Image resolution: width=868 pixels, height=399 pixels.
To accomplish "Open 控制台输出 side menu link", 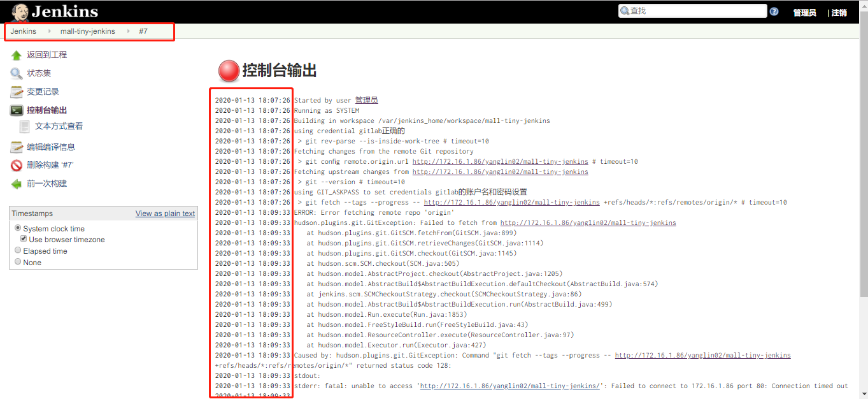I will (46, 110).
